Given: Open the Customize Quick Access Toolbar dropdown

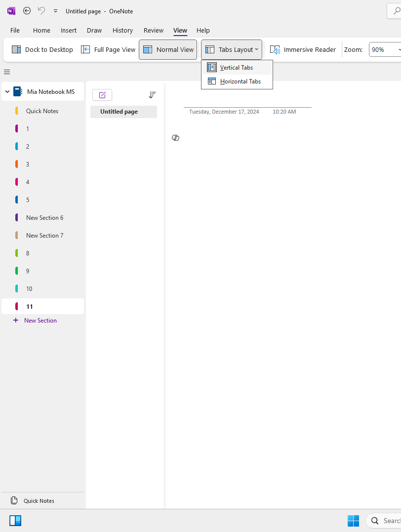Looking at the screenshot, I should tap(55, 11).
